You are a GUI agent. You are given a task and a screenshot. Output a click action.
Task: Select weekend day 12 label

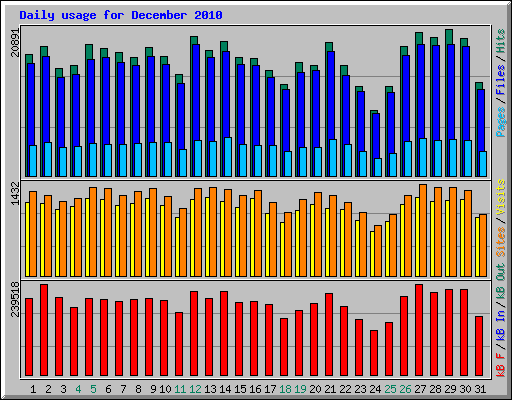pos(195,389)
